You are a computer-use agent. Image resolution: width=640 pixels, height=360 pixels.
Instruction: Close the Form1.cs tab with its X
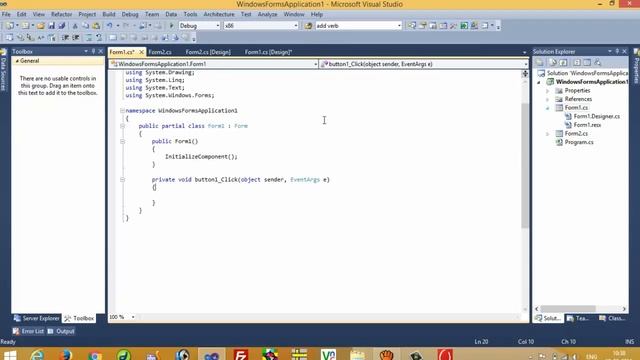click(142, 52)
